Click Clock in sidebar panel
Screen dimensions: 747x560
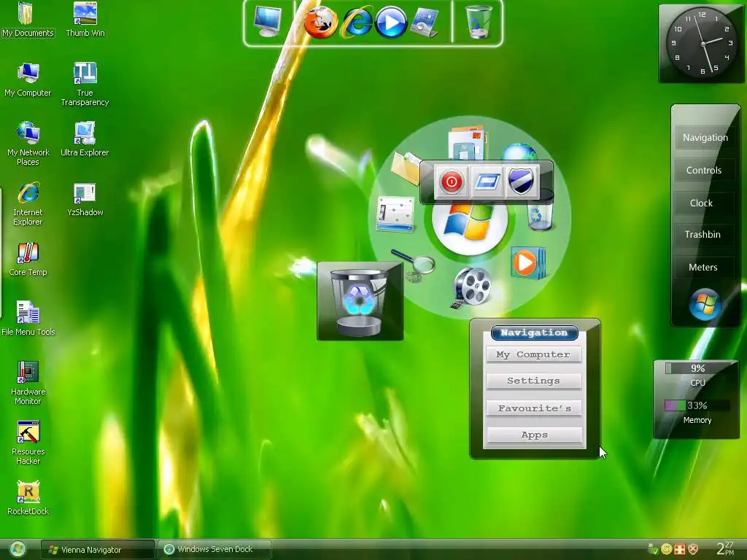[701, 203]
